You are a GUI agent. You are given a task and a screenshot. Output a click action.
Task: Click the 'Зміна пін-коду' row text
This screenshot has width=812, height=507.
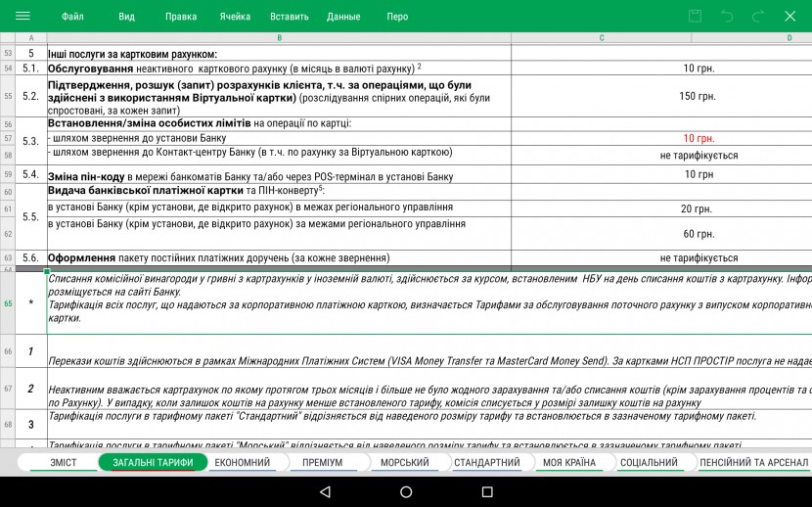(250, 176)
